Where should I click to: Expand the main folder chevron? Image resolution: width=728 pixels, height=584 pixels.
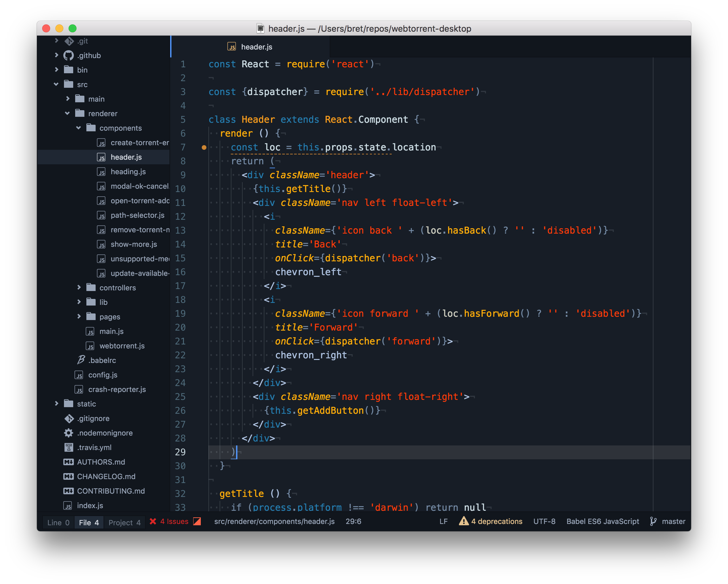coord(68,99)
